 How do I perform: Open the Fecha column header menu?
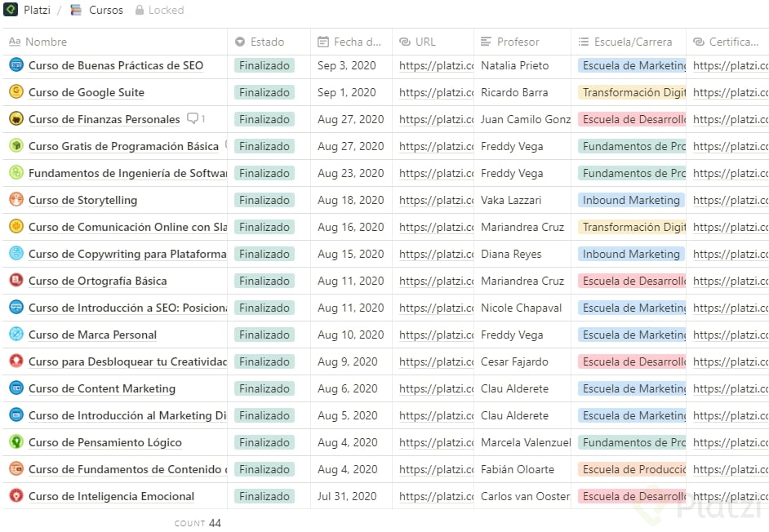[x=351, y=42]
